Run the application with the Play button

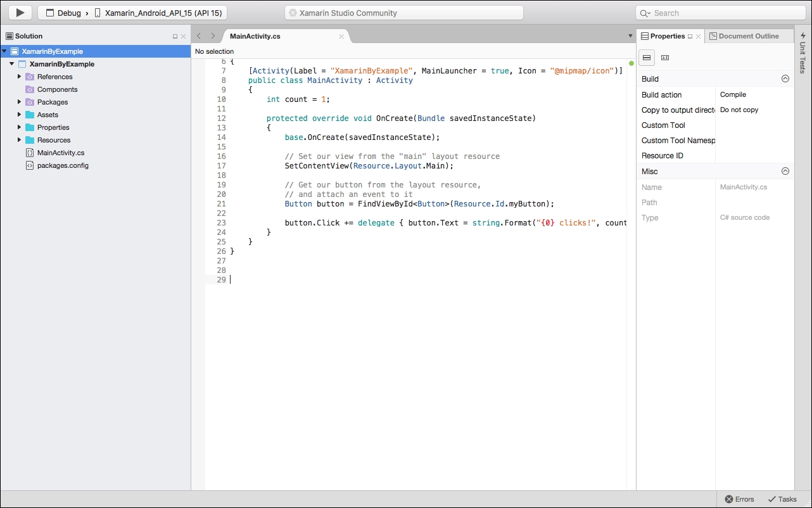pos(19,12)
